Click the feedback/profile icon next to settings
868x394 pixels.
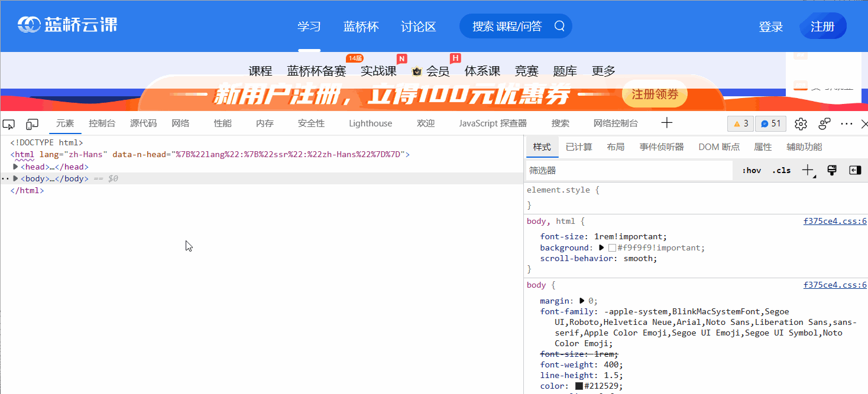click(x=824, y=124)
